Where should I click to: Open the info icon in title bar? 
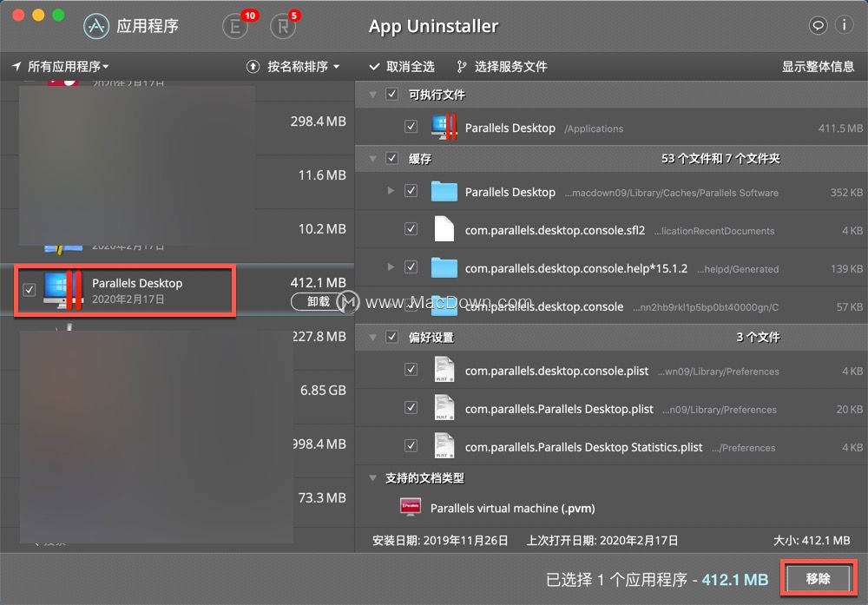click(x=844, y=25)
